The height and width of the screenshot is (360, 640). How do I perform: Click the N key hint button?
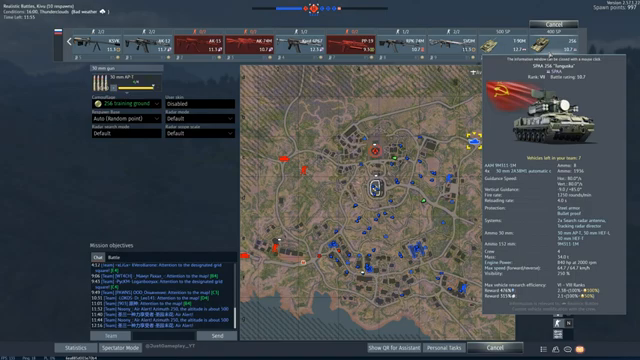[568, 323]
